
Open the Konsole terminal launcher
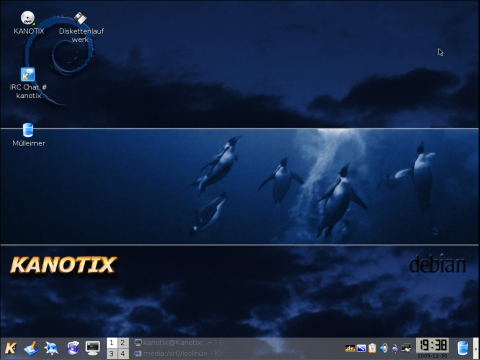point(93,348)
